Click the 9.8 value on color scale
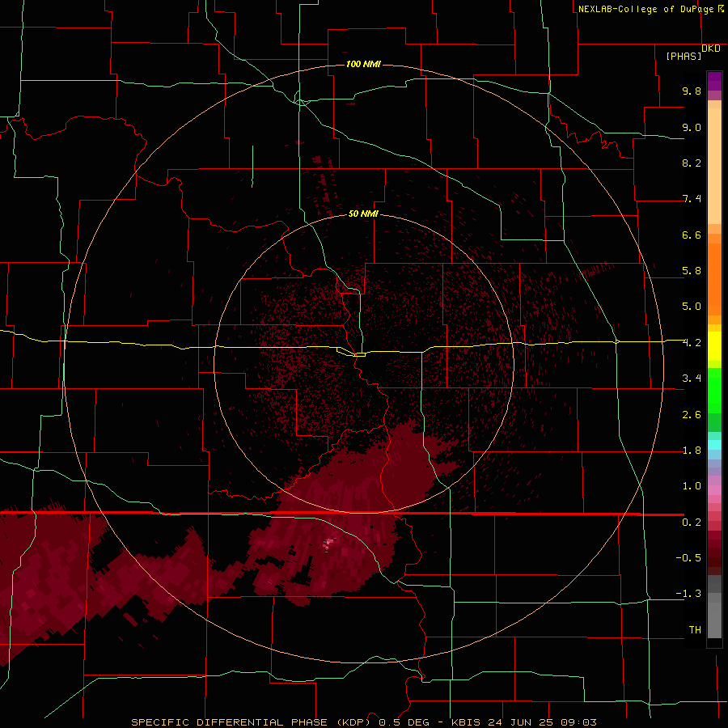 click(692, 91)
